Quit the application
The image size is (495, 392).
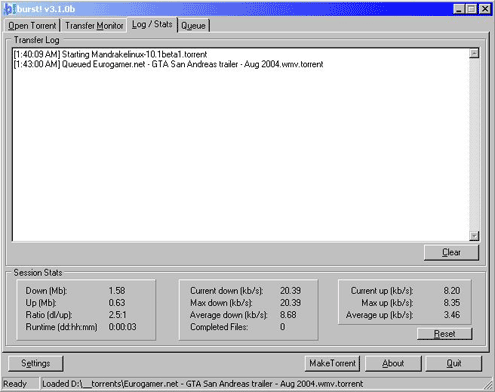click(x=454, y=363)
